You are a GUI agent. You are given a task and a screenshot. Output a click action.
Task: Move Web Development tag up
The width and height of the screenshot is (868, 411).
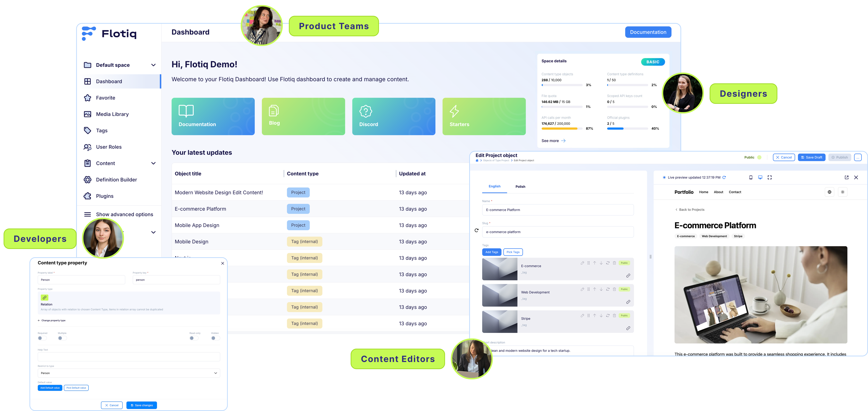tap(595, 289)
